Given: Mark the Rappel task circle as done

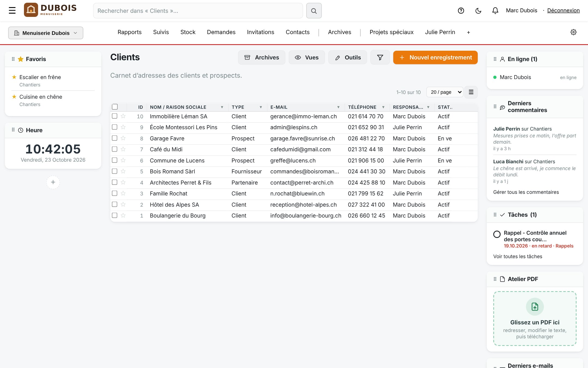Looking at the screenshot, I should coord(497,234).
